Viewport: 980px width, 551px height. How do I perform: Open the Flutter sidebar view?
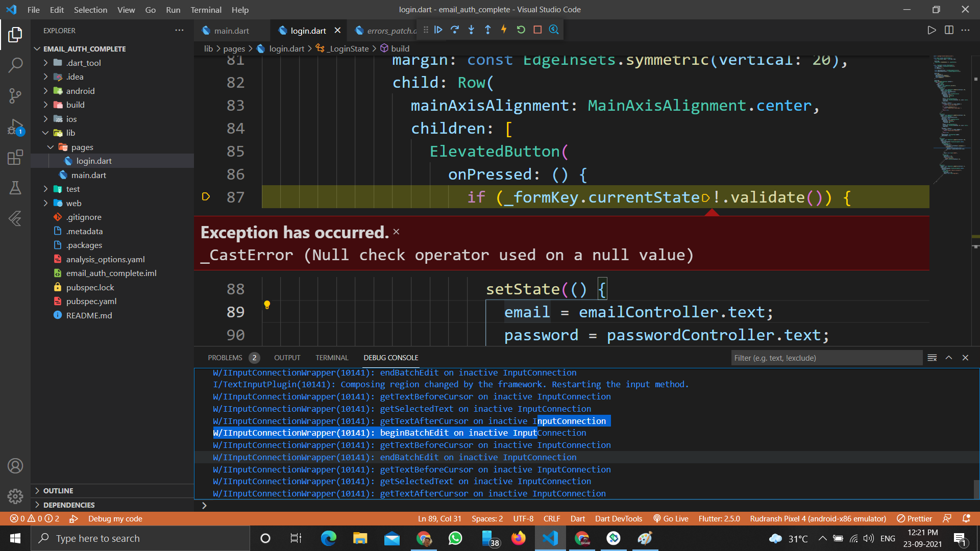[x=15, y=218]
